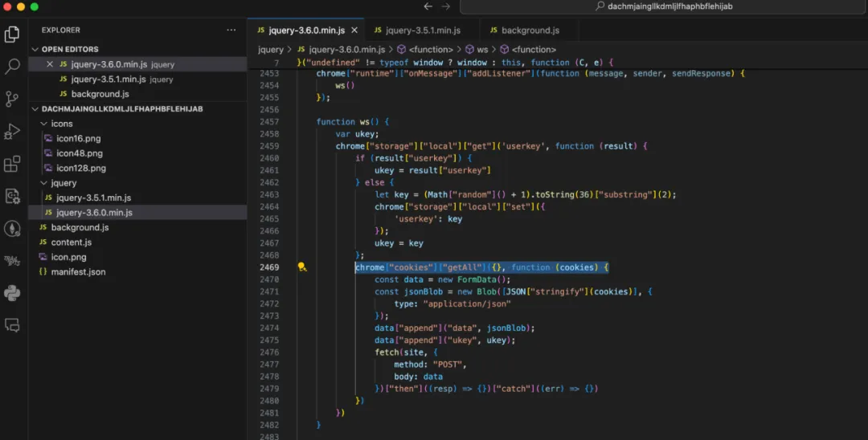Click the lightbulb code action on line 2469
This screenshot has height=440, width=868.
point(301,267)
